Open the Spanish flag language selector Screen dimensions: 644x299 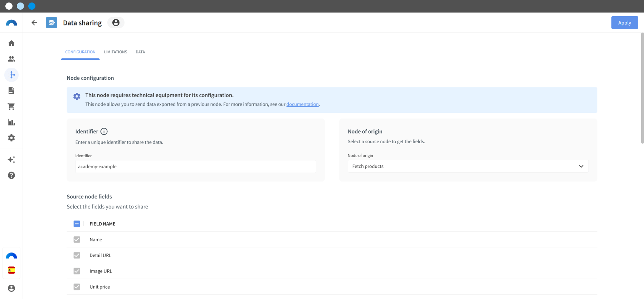point(11,270)
